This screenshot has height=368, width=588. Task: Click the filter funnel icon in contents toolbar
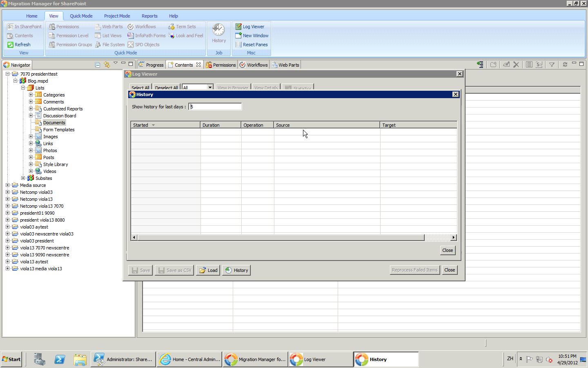coord(552,65)
